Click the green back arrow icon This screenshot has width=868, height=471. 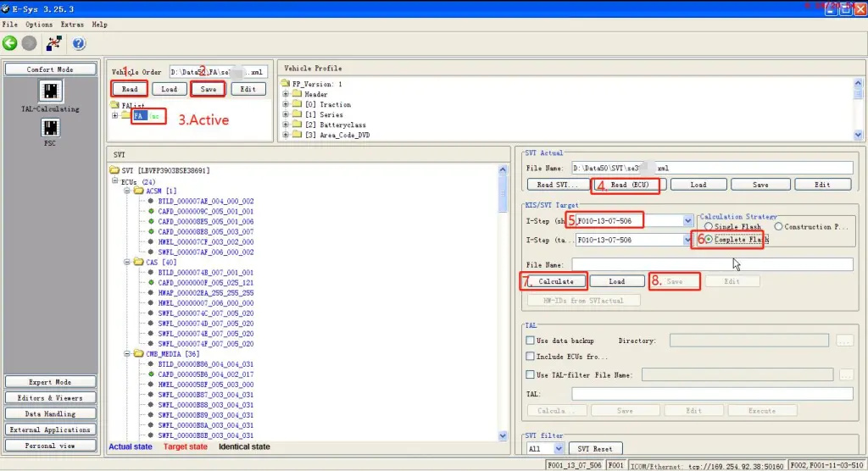click(x=10, y=43)
